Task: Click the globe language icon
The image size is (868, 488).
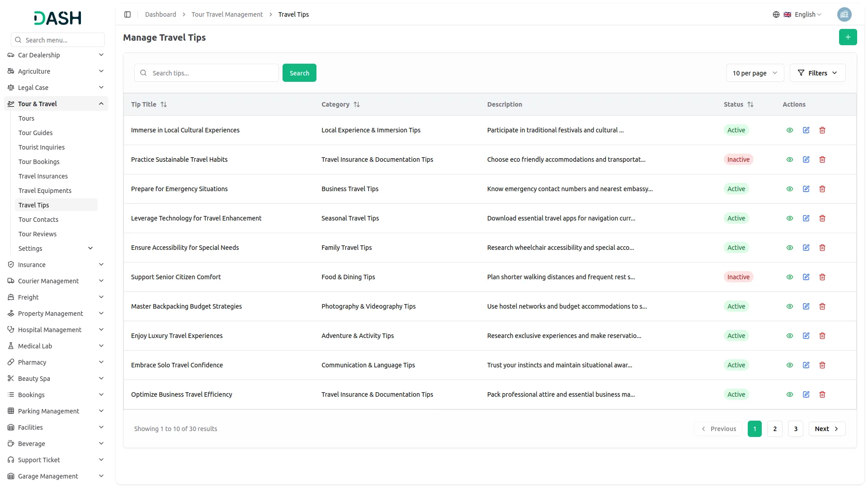Action: click(776, 14)
